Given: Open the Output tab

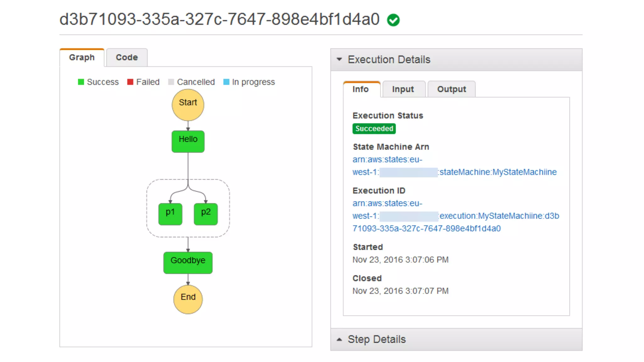Looking at the screenshot, I should click(x=452, y=89).
